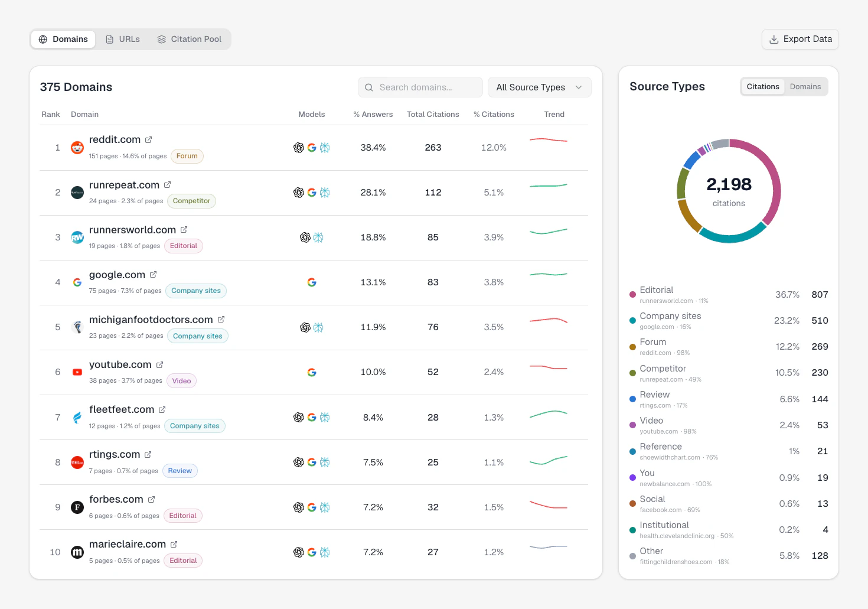868x609 pixels.
Task: Sort table by % Citations column header
Action: (x=494, y=115)
